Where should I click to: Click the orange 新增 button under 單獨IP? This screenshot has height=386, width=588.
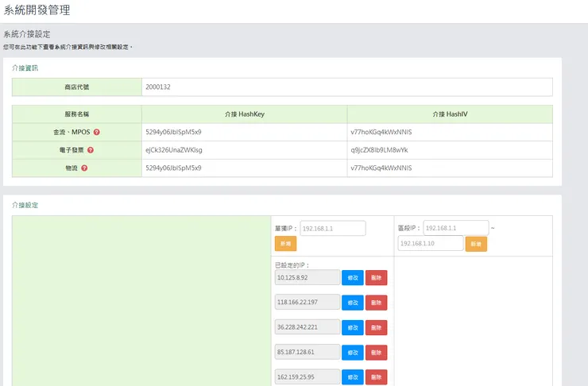(x=285, y=244)
